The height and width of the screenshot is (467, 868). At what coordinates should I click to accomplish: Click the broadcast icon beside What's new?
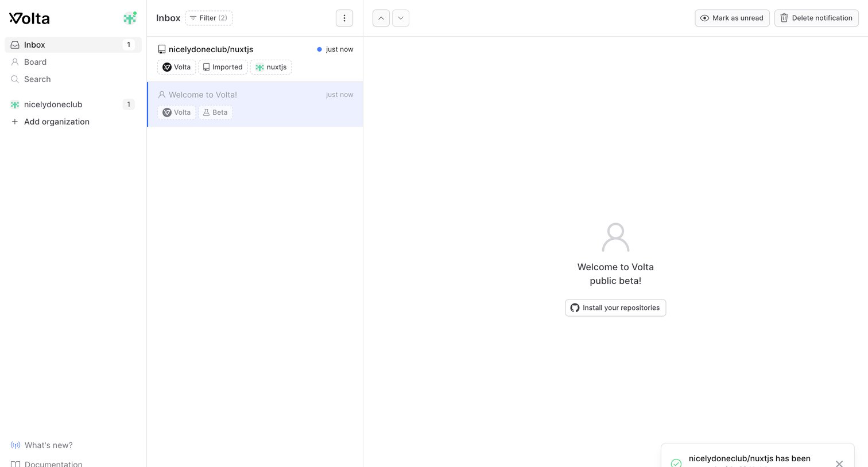(15, 445)
